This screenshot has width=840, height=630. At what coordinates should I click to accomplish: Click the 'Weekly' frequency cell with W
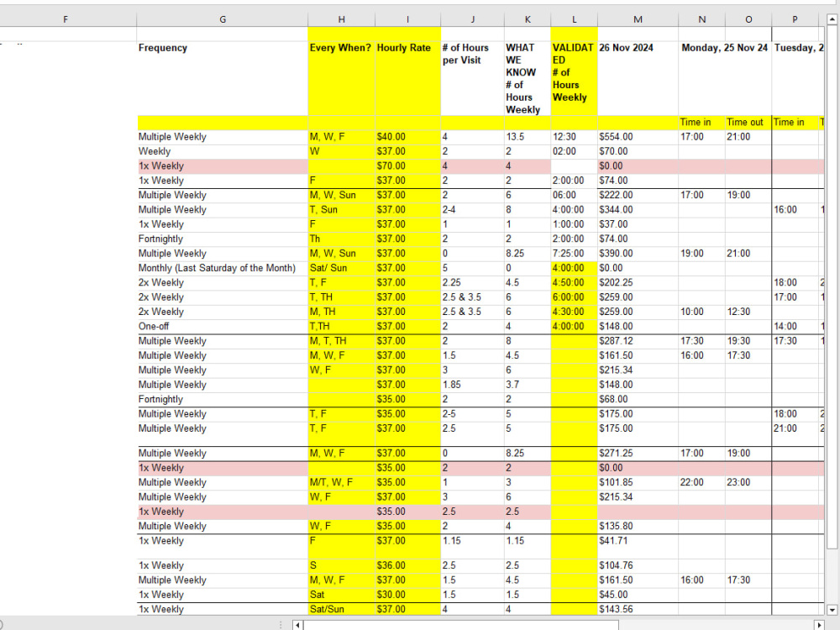click(x=223, y=151)
